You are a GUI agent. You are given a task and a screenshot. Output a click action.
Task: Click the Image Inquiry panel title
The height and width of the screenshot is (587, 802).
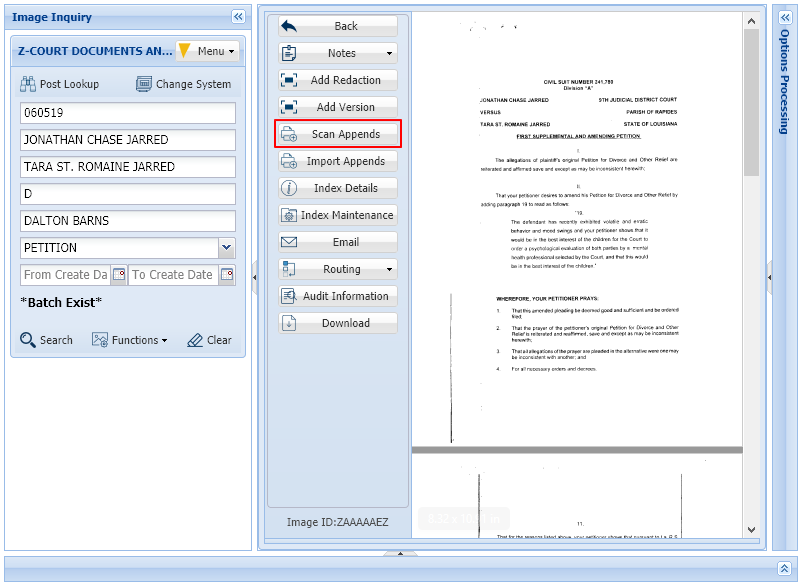[x=52, y=17]
